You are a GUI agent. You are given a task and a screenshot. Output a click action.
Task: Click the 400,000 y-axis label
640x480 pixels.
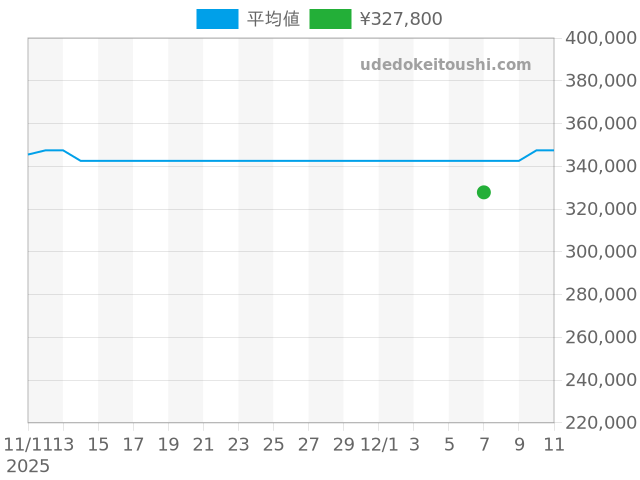(601, 38)
